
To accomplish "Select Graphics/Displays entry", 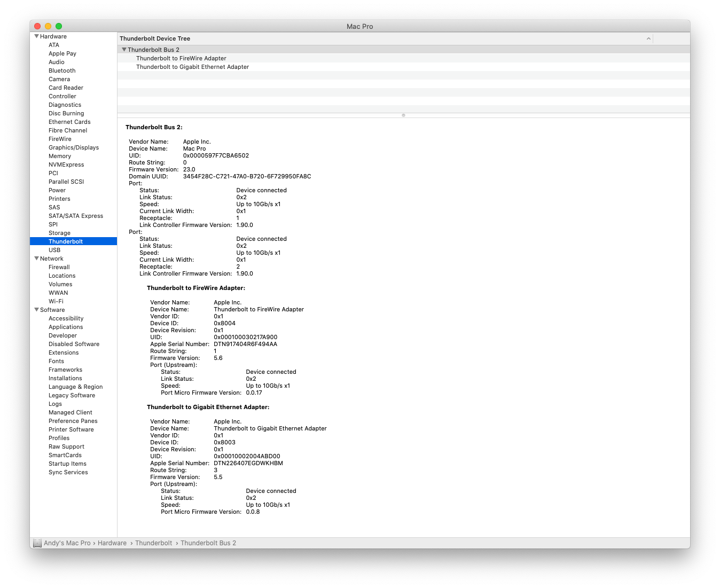I will 74,147.
